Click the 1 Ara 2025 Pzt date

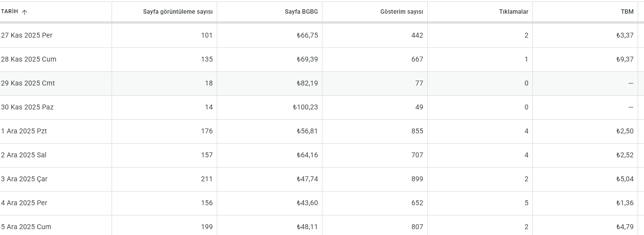click(x=24, y=131)
